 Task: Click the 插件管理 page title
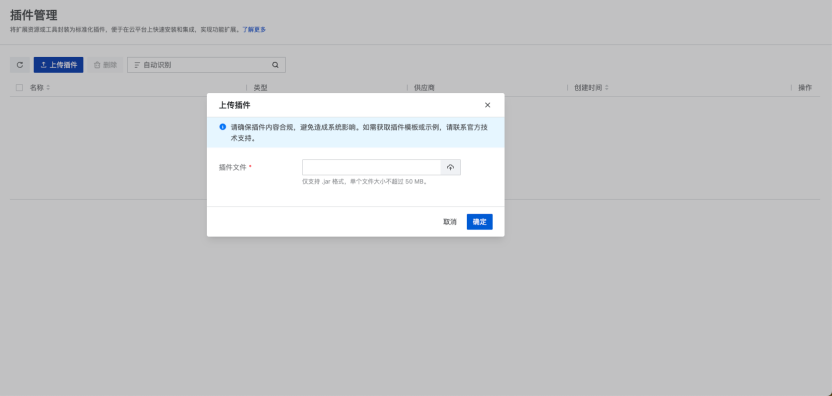(34, 15)
